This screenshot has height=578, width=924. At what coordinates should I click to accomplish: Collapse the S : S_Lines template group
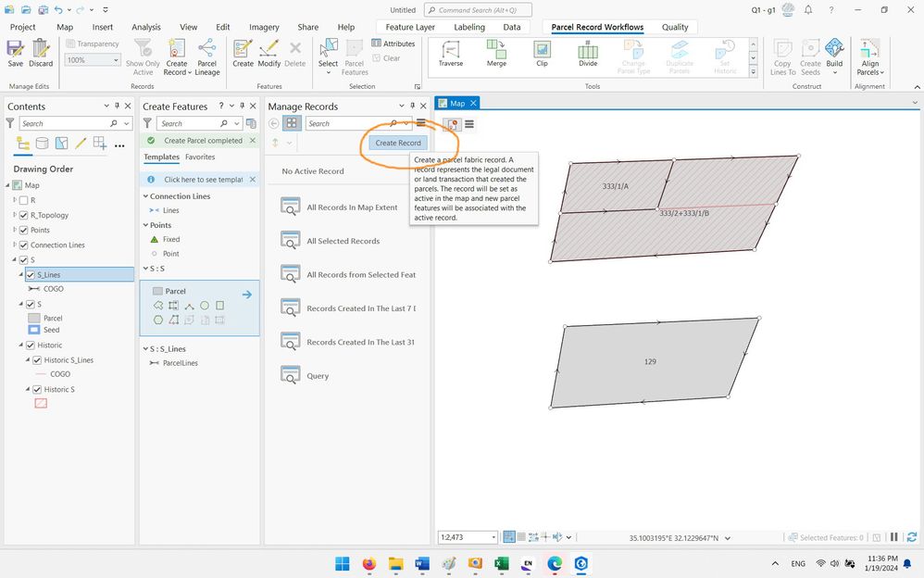145,348
